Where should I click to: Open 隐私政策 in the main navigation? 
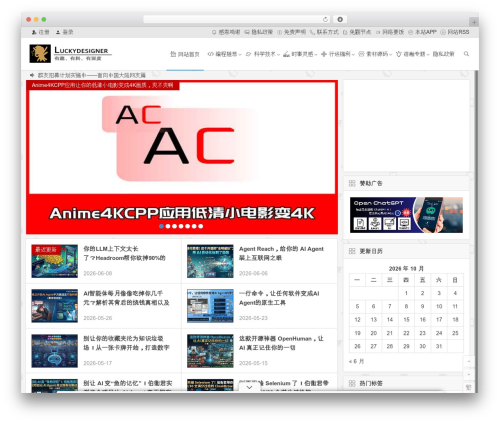pyautogui.click(x=443, y=54)
